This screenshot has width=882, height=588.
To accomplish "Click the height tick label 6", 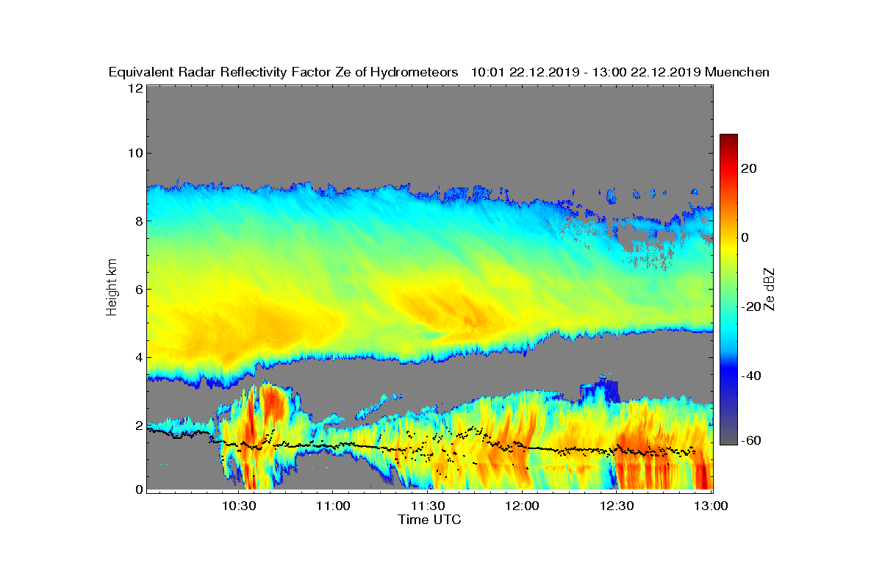I will tap(137, 289).
